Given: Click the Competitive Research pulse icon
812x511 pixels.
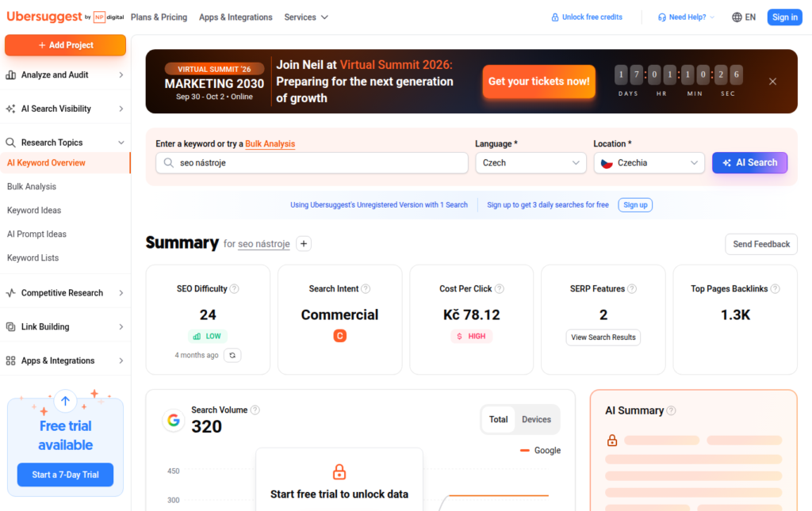Looking at the screenshot, I should pos(10,293).
